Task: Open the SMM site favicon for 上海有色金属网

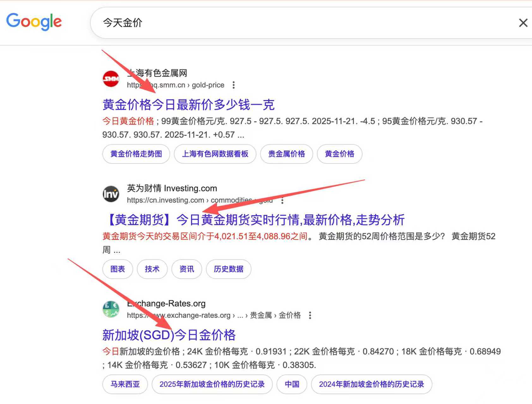Action: coord(111,79)
